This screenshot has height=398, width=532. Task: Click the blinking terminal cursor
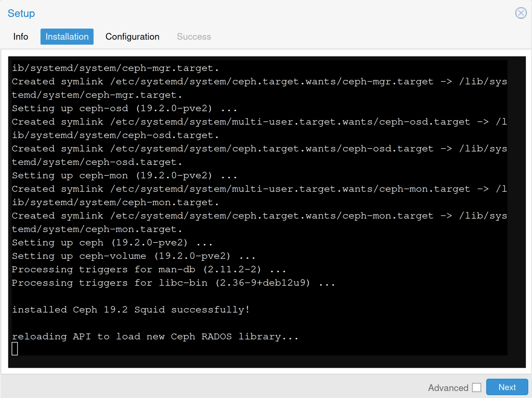tap(15, 349)
